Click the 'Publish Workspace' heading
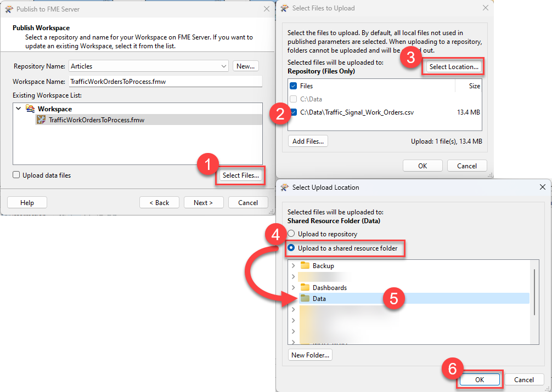Screen dimensions: 552x392 (x=41, y=28)
